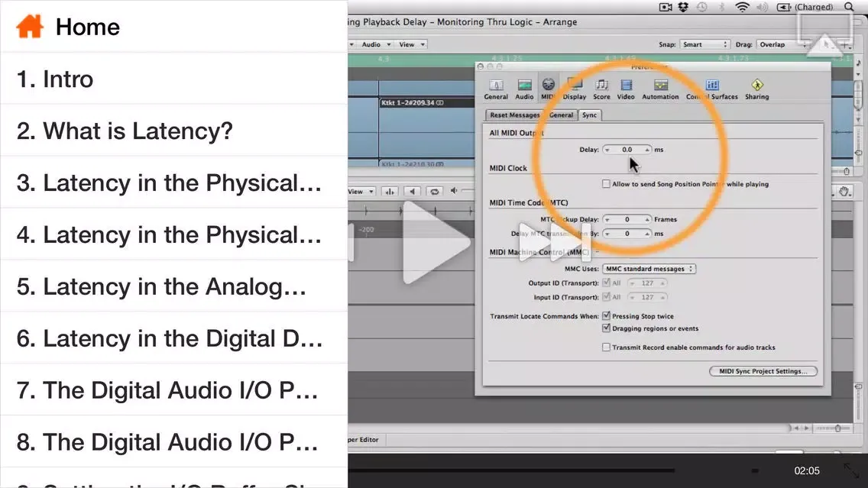Toggle Output ID All checkbox
The image size is (868, 488).
click(606, 283)
